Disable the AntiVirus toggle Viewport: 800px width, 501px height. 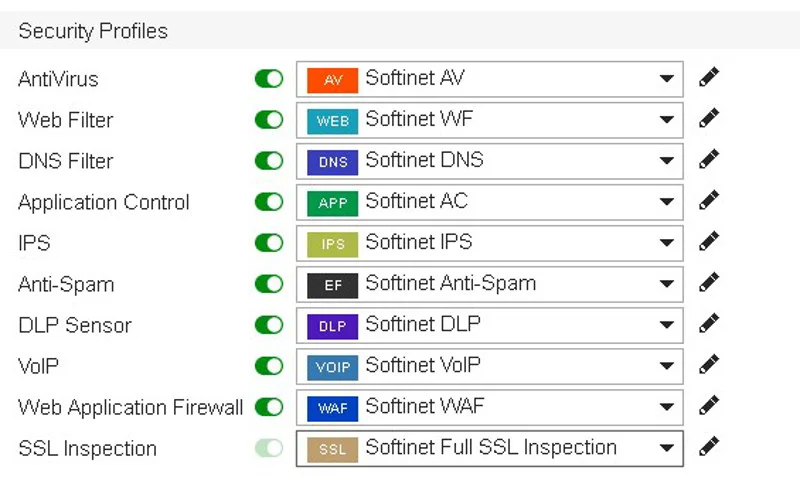269,79
